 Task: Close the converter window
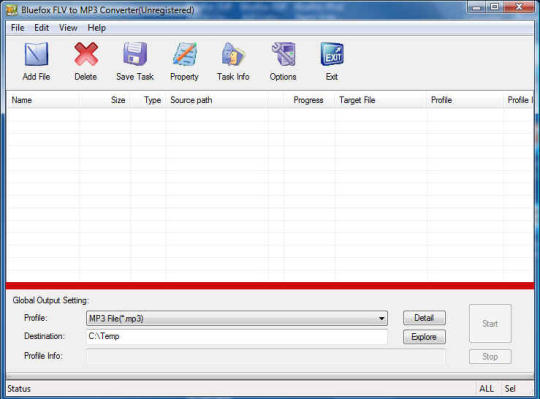point(519,8)
